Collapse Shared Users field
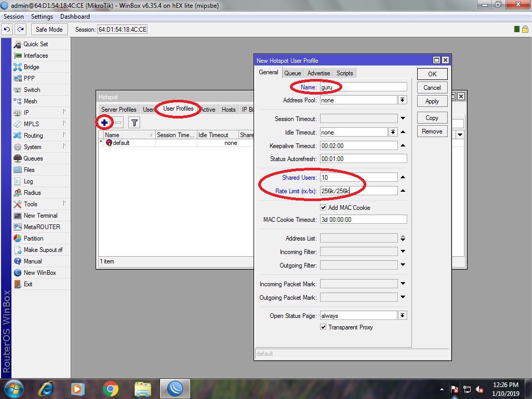Viewport: 532px width, 399px height. 403,177
